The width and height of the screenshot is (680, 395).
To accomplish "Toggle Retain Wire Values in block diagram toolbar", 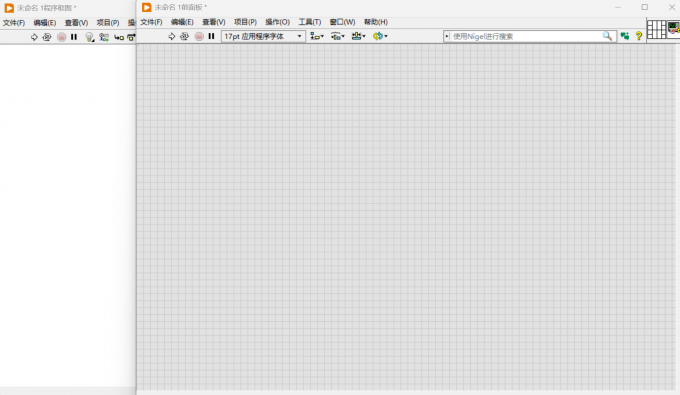I will tap(104, 37).
